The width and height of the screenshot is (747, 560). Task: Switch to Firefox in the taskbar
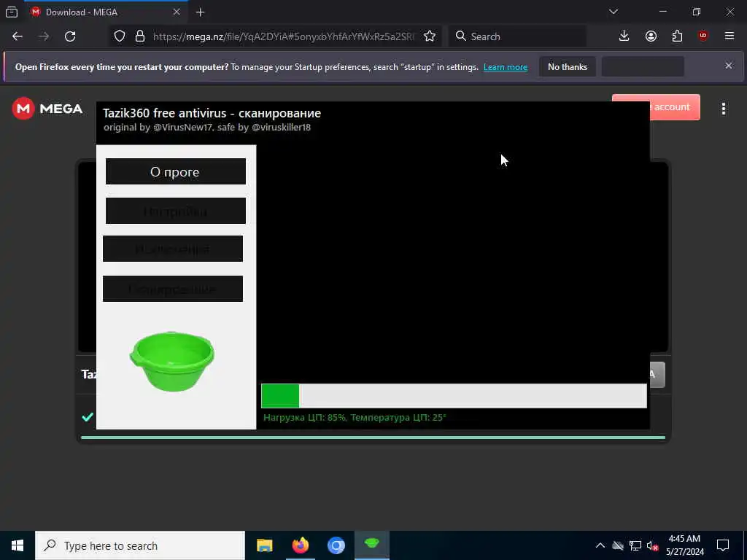tap(300, 545)
